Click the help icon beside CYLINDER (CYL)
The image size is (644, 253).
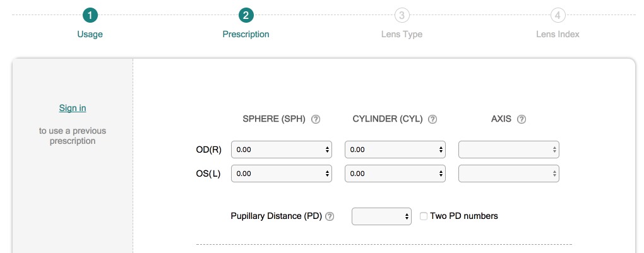tap(432, 119)
